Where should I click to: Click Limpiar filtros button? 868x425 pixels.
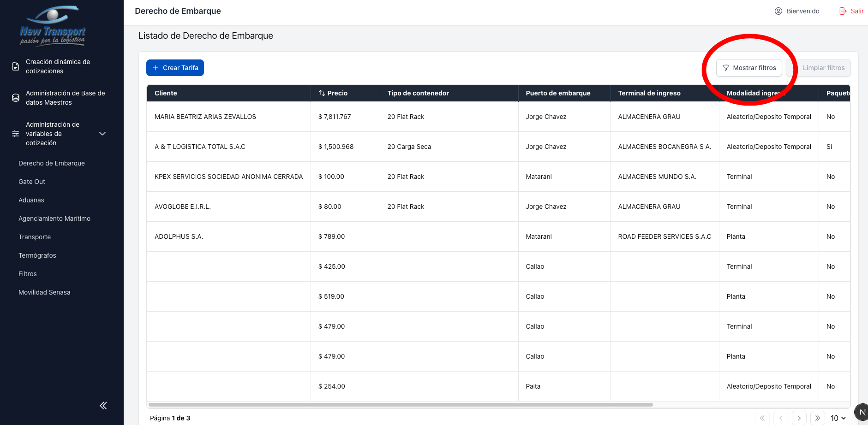click(x=823, y=68)
